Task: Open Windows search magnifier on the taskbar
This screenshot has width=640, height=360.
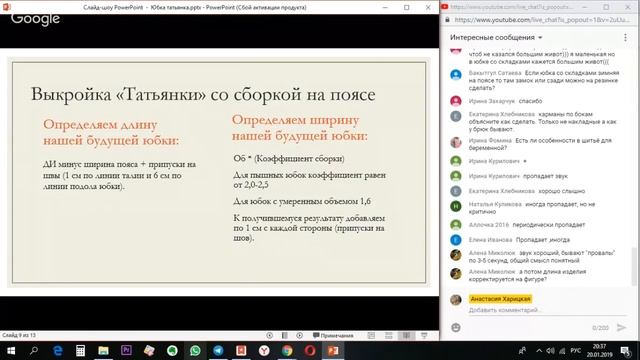Action: [x=34, y=351]
